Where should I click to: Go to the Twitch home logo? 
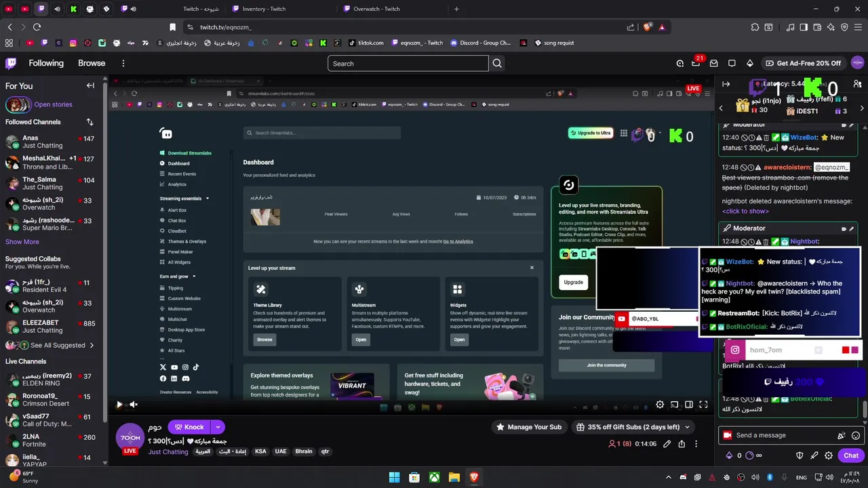(11, 63)
